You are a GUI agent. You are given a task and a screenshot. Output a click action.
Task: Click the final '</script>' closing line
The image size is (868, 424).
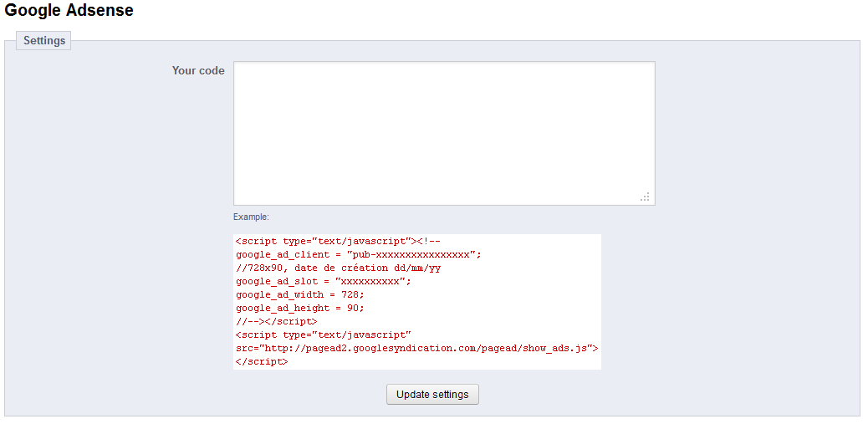tap(262, 361)
